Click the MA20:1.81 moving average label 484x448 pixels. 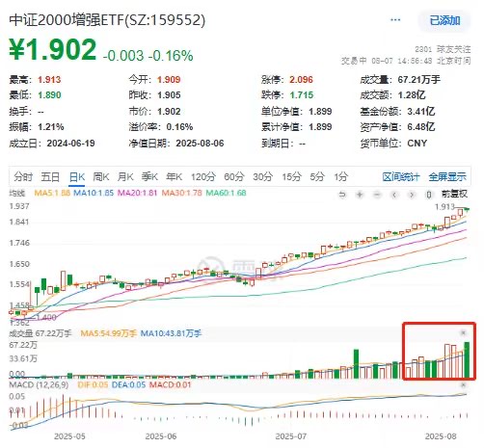[x=138, y=193]
